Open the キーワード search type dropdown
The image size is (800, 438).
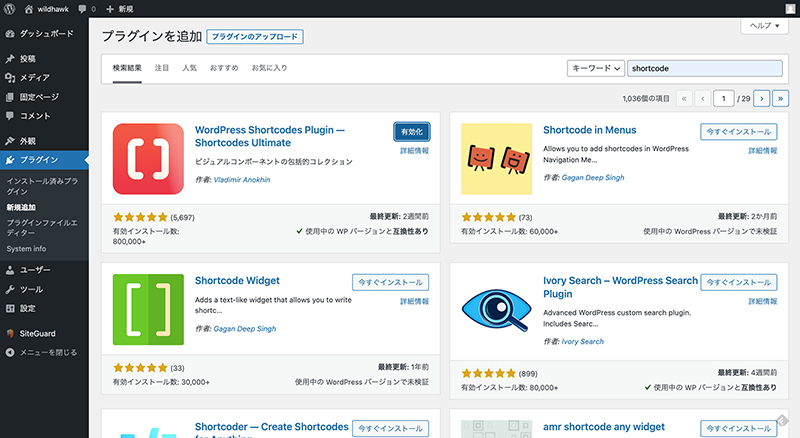pyautogui.click(x=594, y=68)
